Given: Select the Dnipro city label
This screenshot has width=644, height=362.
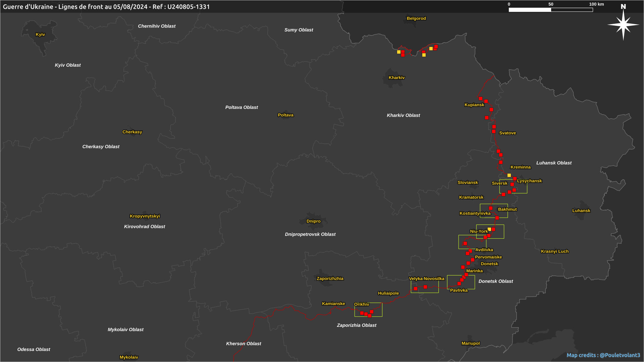Looking at the screenshot, I should [x=313, y=221].
